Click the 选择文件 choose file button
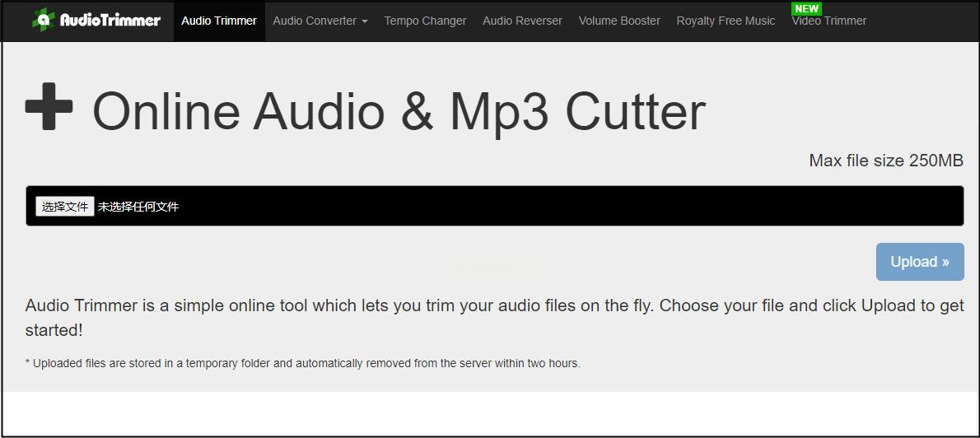The image size is (980, 438). pyautogui.click(x=65, y=206)
